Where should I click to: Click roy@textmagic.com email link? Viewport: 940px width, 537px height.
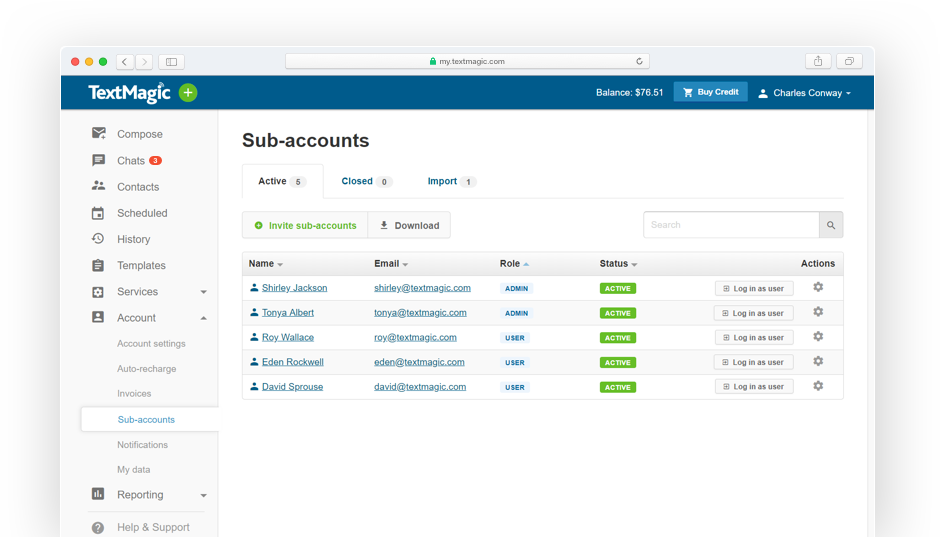(x=415, y=337)
